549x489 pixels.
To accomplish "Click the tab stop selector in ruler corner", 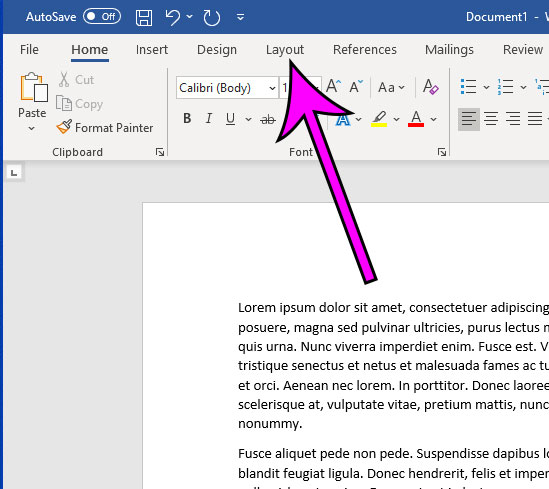I will [14, 173].
